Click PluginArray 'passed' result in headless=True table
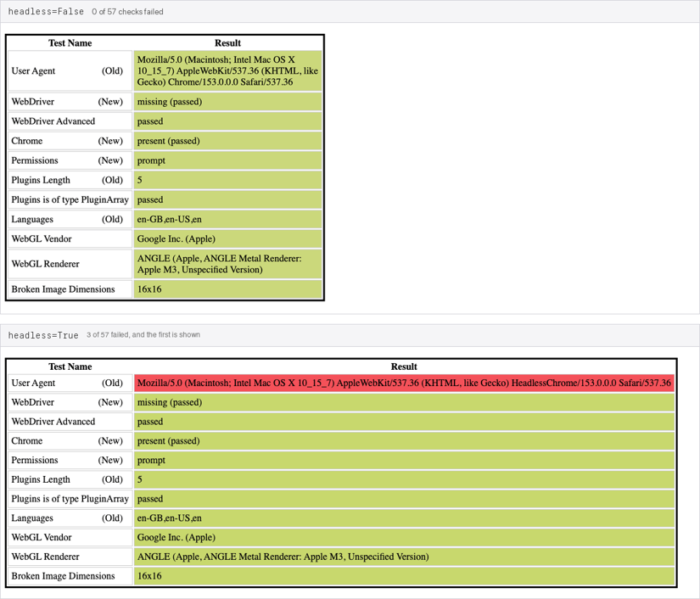Screen dimensions: 700x599 coord(404,499)
